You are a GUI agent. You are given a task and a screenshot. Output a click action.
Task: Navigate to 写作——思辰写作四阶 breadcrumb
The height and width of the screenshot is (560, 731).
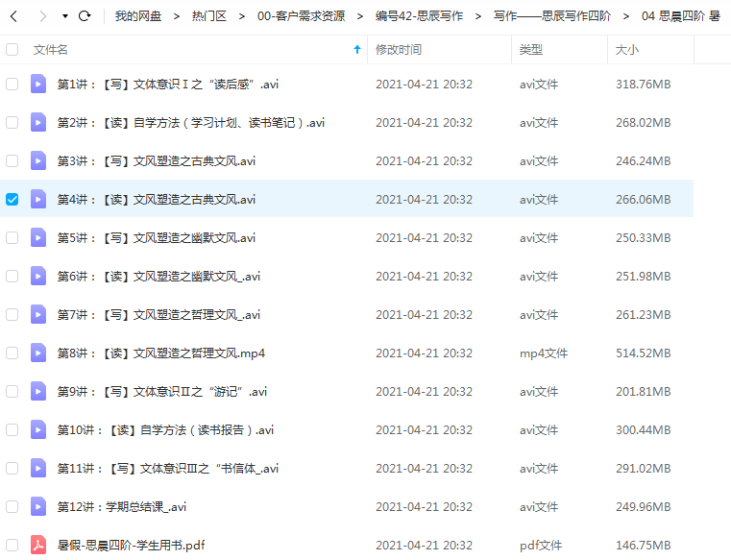tap(552, 16)
